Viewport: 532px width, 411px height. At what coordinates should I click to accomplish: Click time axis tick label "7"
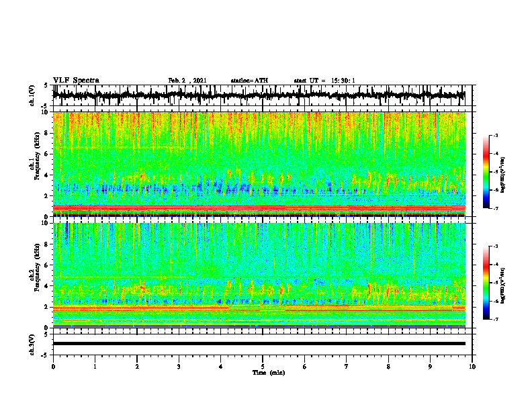(347, 367)
